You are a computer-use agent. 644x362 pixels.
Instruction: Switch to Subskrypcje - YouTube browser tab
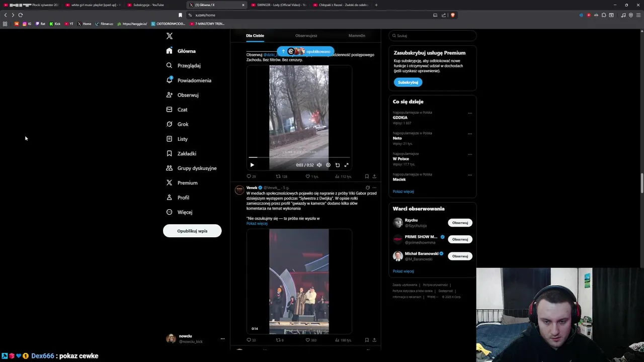152,5
